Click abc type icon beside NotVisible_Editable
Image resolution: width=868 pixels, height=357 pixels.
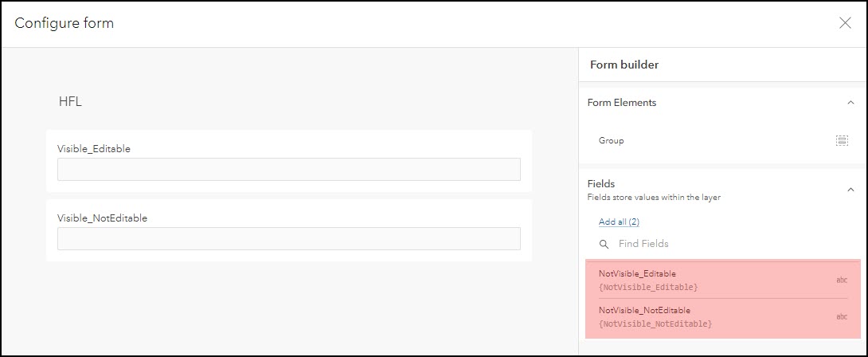842,280
